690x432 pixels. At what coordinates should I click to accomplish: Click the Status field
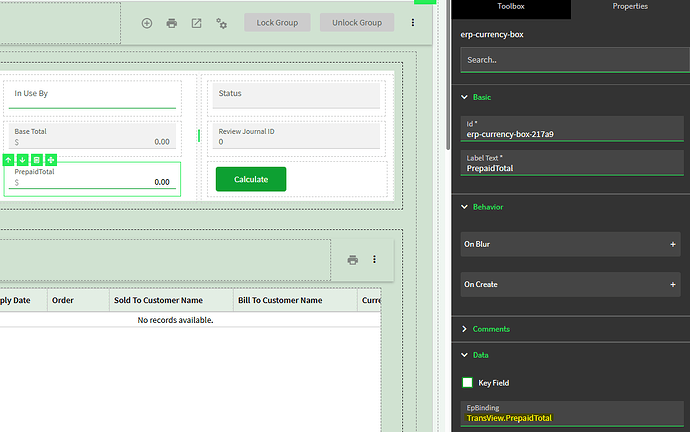[296, 95]
